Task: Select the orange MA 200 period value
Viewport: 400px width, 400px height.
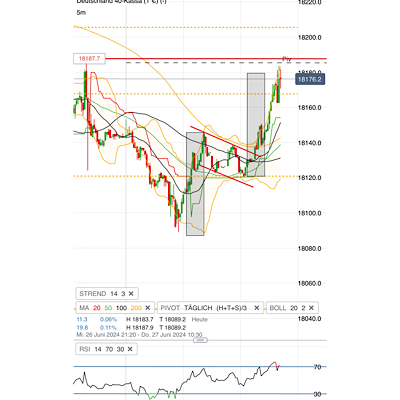Action: (136, 308)
